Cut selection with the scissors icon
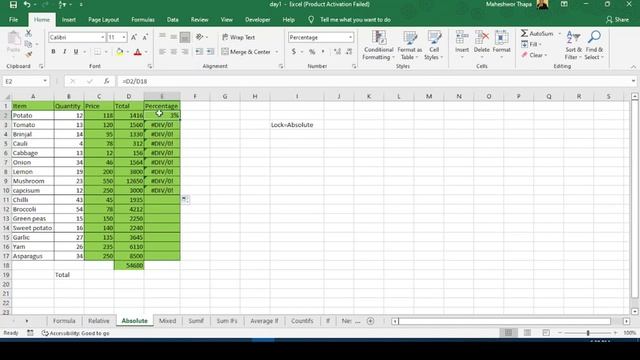640x360 pixels. coord(29,33)
